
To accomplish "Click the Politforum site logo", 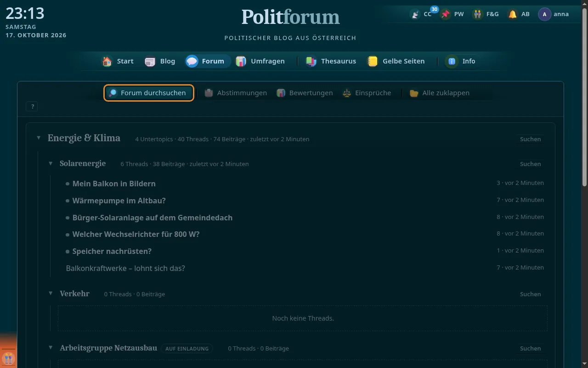I will coord(291,17).
